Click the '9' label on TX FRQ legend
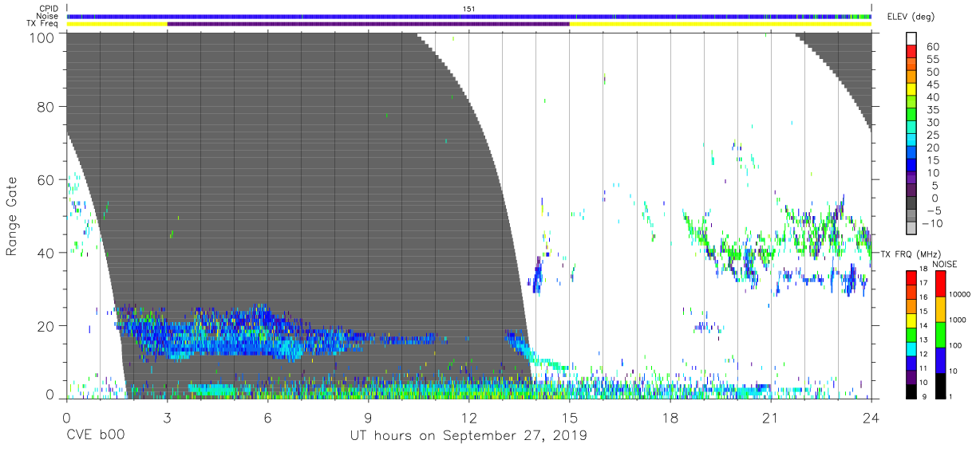 925,396
